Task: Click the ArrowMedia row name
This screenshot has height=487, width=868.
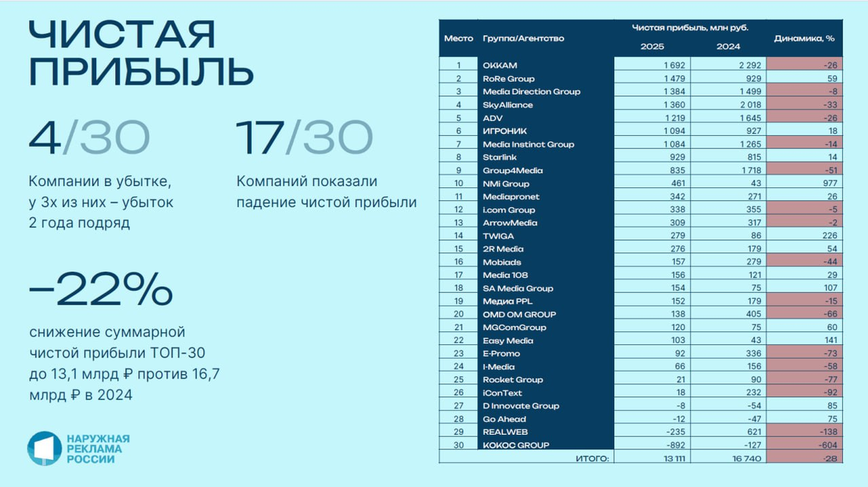Action: [x=510, y=222]
